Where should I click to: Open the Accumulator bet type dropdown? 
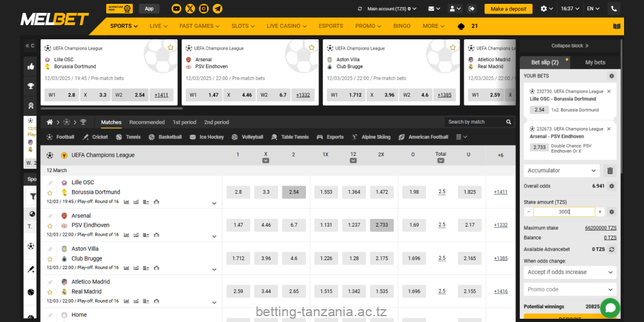(x=562, y=171)
